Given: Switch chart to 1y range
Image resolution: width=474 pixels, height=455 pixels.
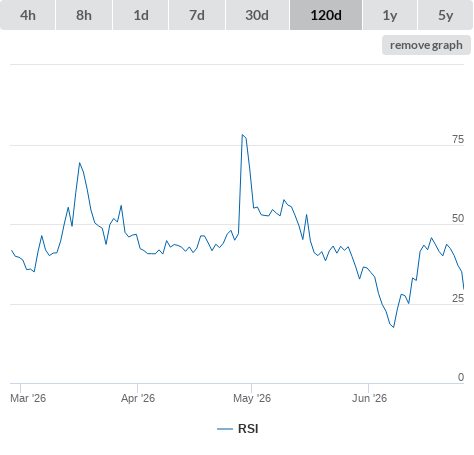Looking at the screenshot, I should 390,15.
